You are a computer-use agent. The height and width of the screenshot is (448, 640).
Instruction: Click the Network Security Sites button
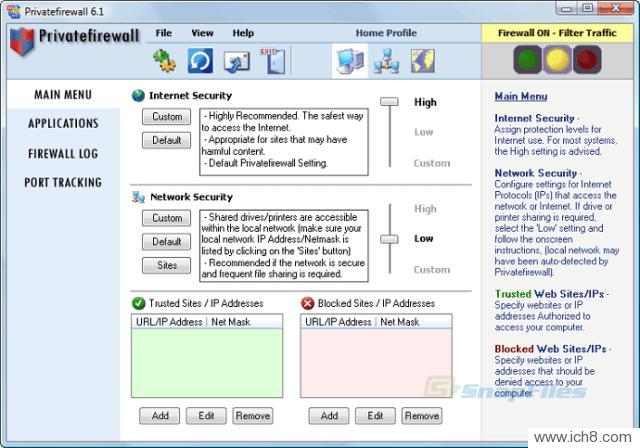tap(167, 266)
